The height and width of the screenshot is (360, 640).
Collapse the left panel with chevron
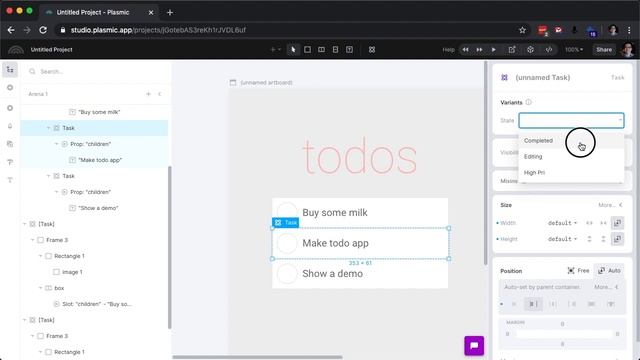(x=160, y=94)
